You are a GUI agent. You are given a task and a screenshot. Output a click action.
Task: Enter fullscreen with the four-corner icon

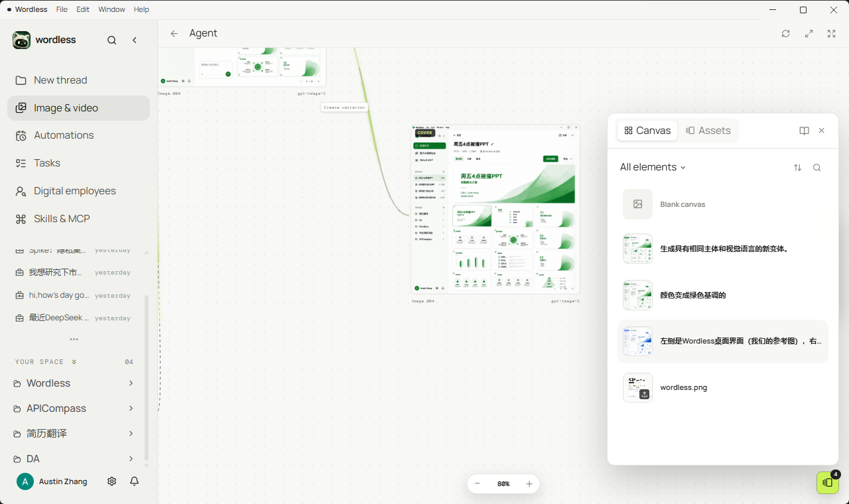[x=832, y=34]
